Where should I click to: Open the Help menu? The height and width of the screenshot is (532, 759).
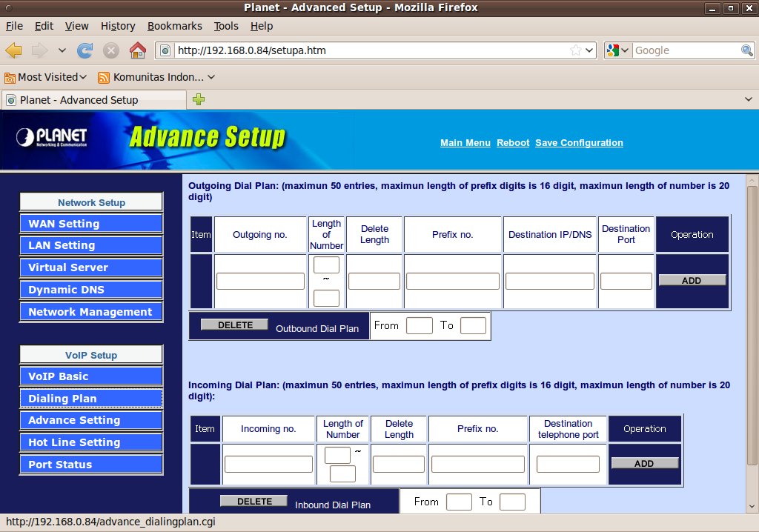(x=262, y=26)
